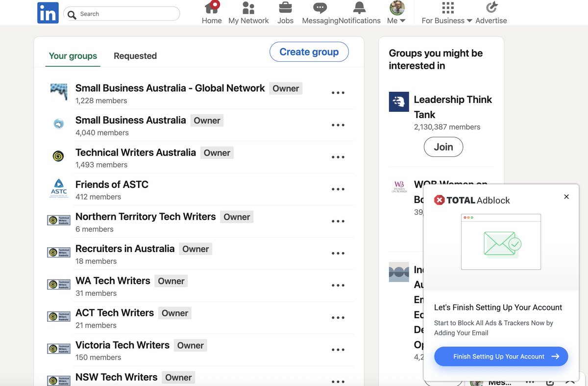This screenshot has height=386, width=588.
Task: Open Technical Writers Australia group
Action: [x=136, y=153]
